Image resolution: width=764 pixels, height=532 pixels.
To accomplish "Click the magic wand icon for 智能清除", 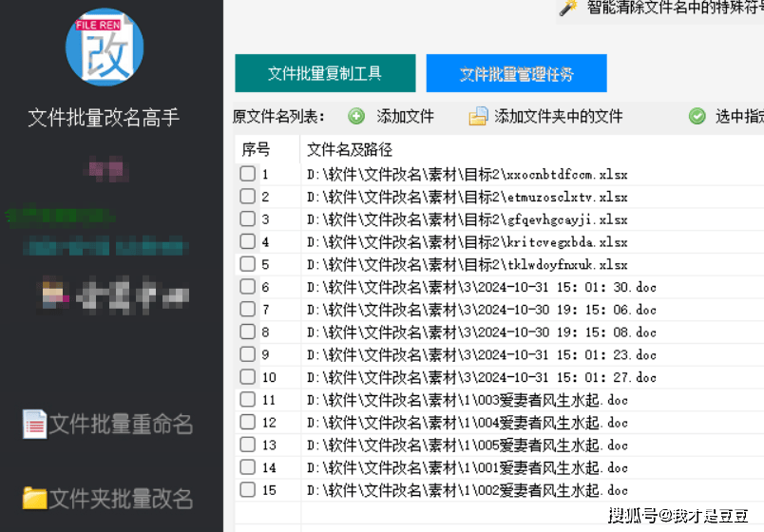I will [568, 8].
